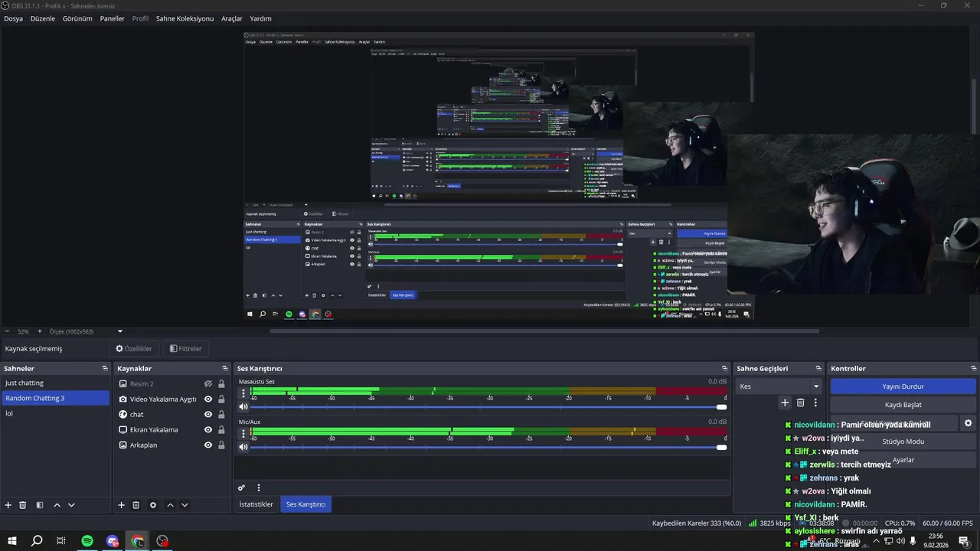Open Ayarlar settings button
This screenshot has width=980, height=551.
click(903, 460)
